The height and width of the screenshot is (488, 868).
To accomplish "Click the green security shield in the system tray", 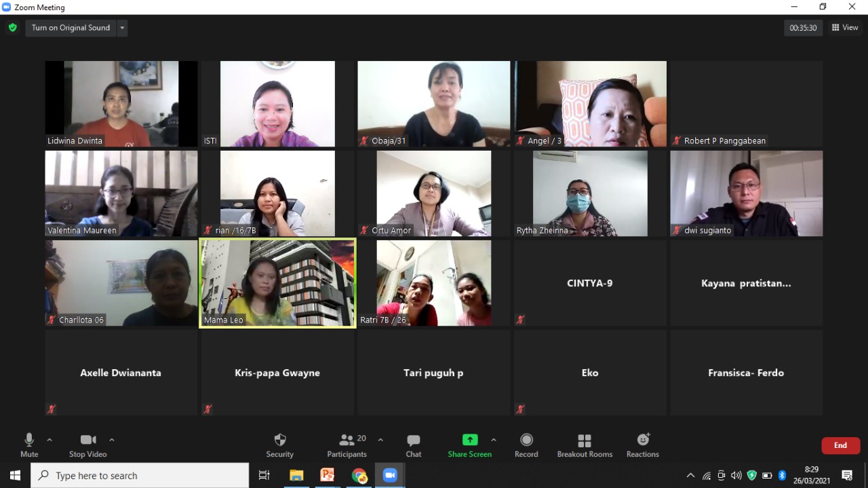I will (x=751, y=475).
